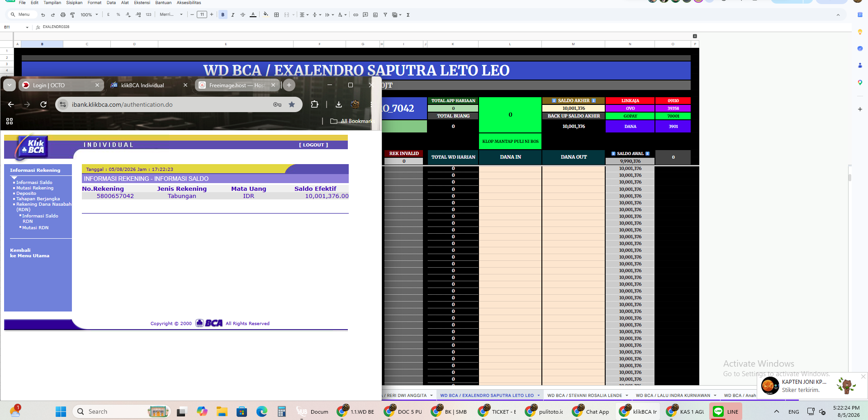
Task: Search menus in the Menu box
Action: [x=21, y=15]
